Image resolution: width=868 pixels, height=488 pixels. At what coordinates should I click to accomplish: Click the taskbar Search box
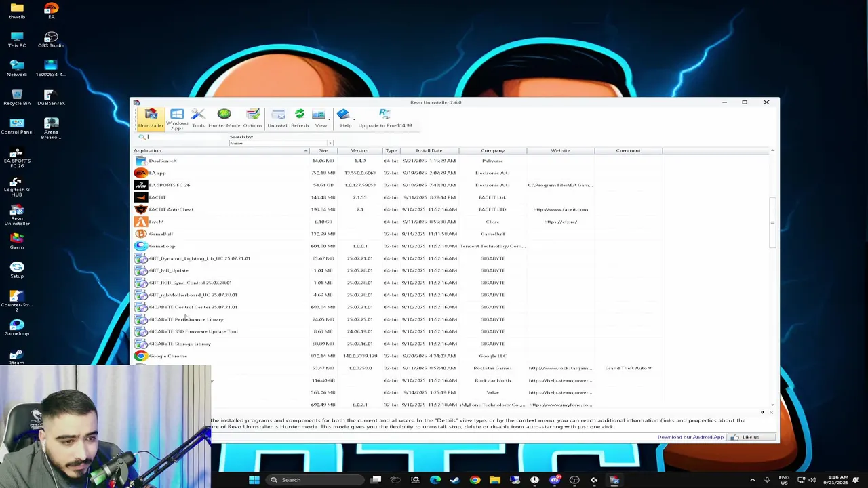click(313, 480)
